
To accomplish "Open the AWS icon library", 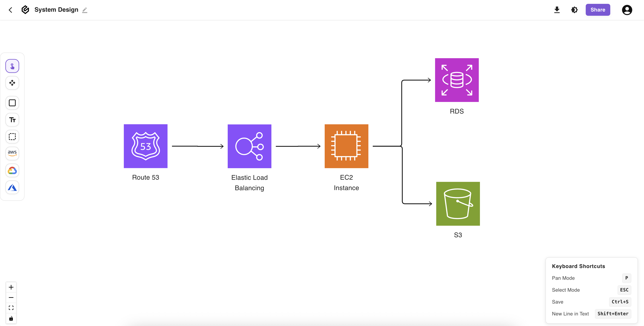I will 12,153.
